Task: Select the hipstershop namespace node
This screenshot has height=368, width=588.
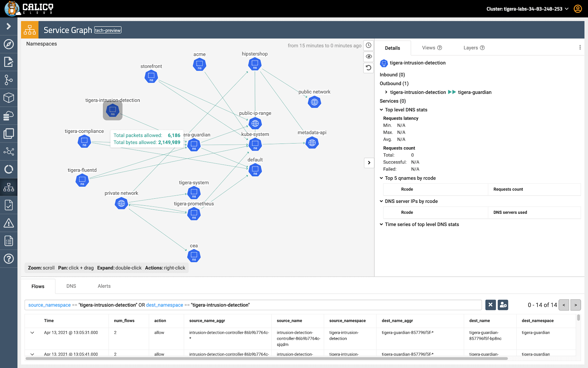Action: [x=255, y=64]
